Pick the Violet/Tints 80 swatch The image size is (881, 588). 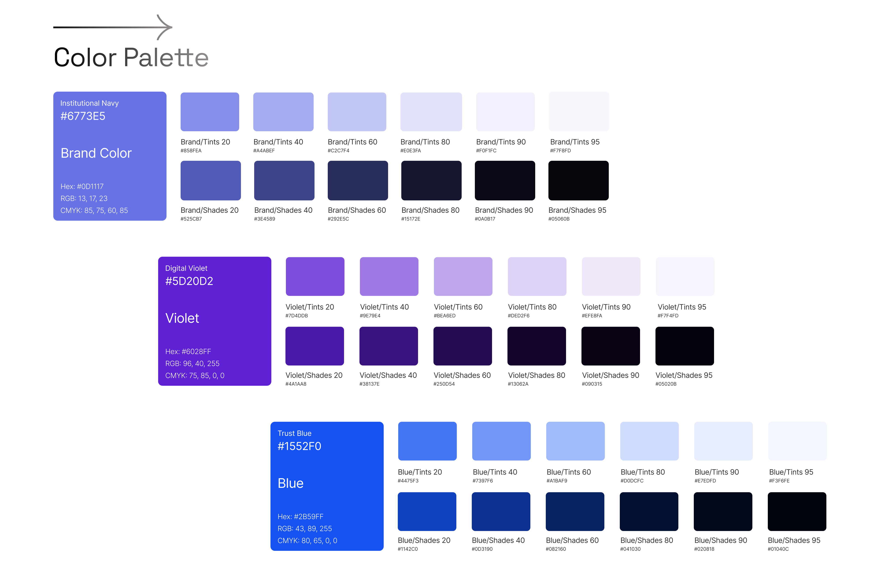point(537,276)
